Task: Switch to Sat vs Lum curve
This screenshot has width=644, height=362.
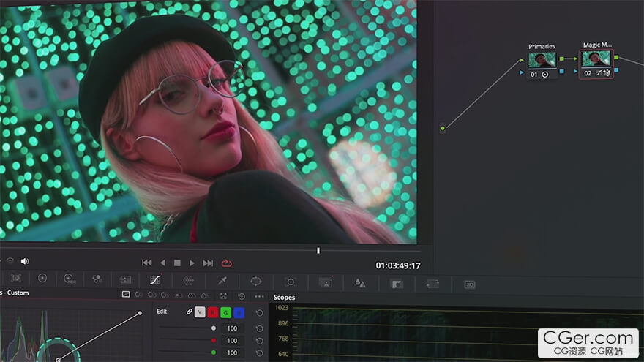Action: (204, 295)
